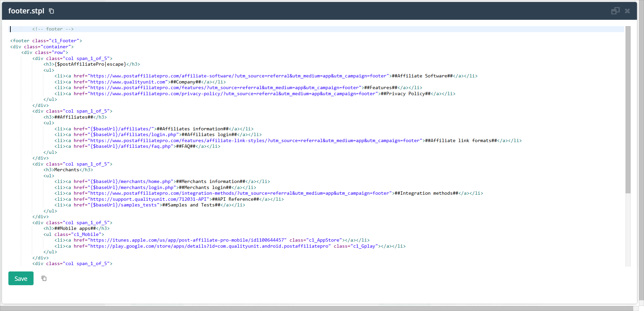This screenshot has height=311, width=644.
Task: Click the '<h3>Merchants</h3>' line
Action: click(x=68, y=170)
